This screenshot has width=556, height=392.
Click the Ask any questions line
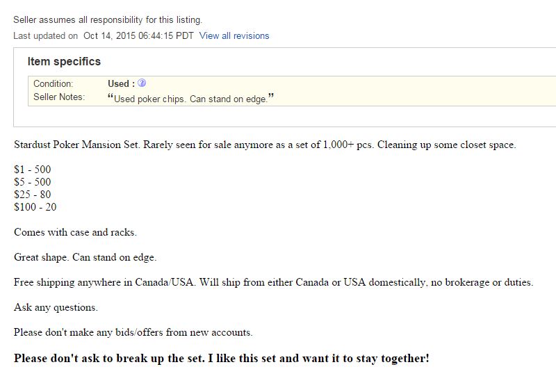[56, 307]
